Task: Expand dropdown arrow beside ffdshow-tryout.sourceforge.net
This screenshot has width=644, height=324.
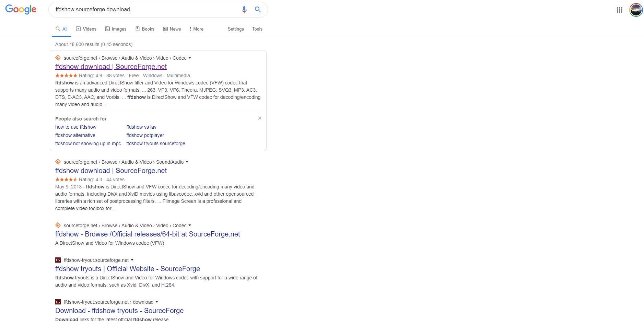Action: pyautogui.click(x=132, y=260)
